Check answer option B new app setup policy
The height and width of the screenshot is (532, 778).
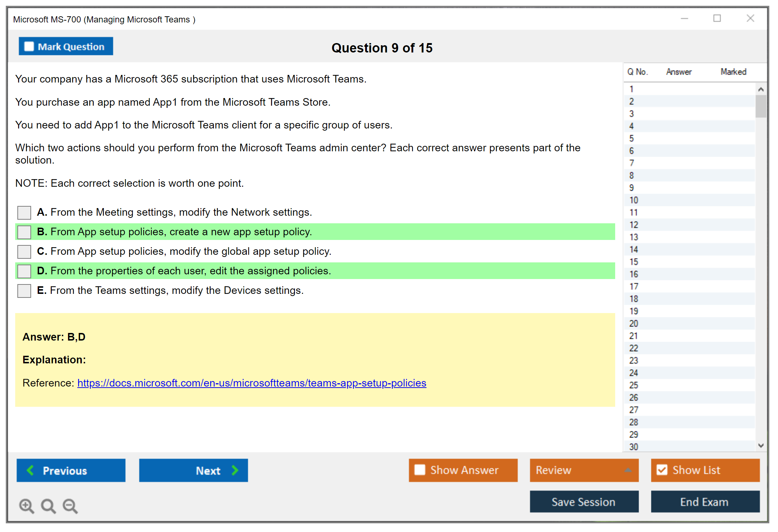(x=24, y=232)
